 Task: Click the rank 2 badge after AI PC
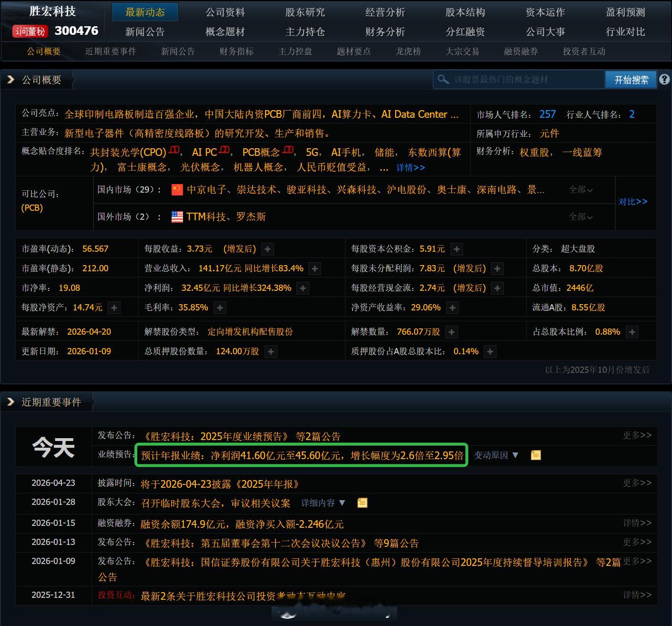224,150
